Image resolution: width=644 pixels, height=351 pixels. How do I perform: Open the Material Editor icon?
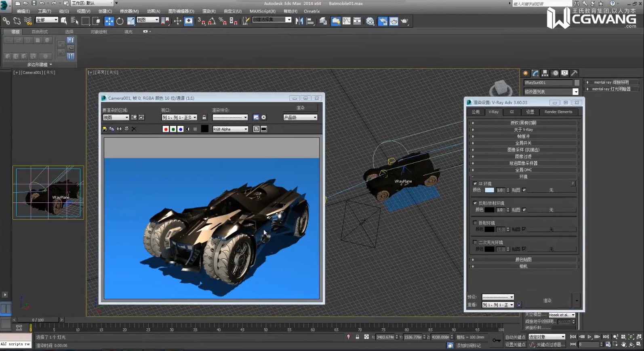370,21
